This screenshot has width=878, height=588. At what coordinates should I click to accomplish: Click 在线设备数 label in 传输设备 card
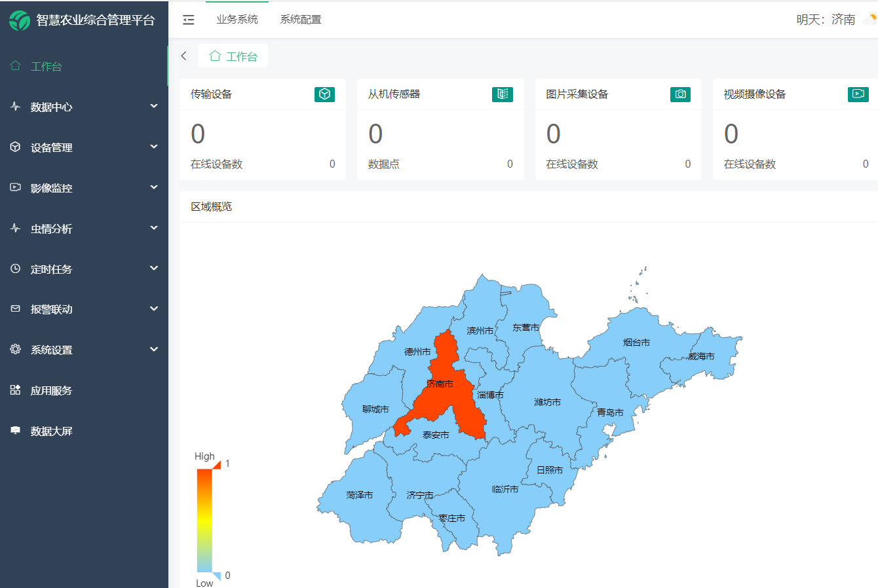[x=217, y=164]
